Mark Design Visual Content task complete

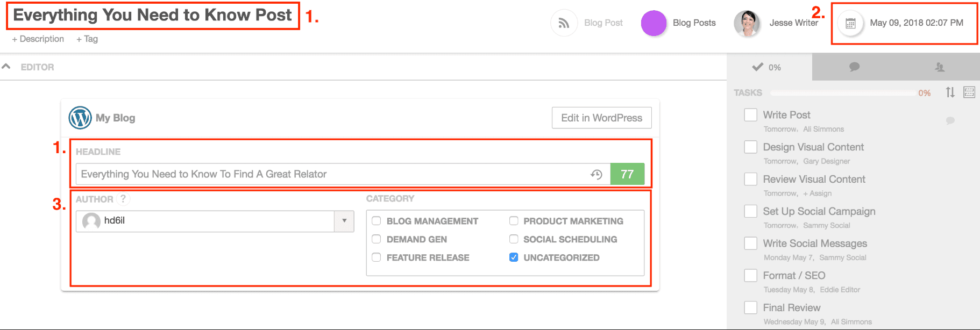pyautogui.click(x=750, y=147)
